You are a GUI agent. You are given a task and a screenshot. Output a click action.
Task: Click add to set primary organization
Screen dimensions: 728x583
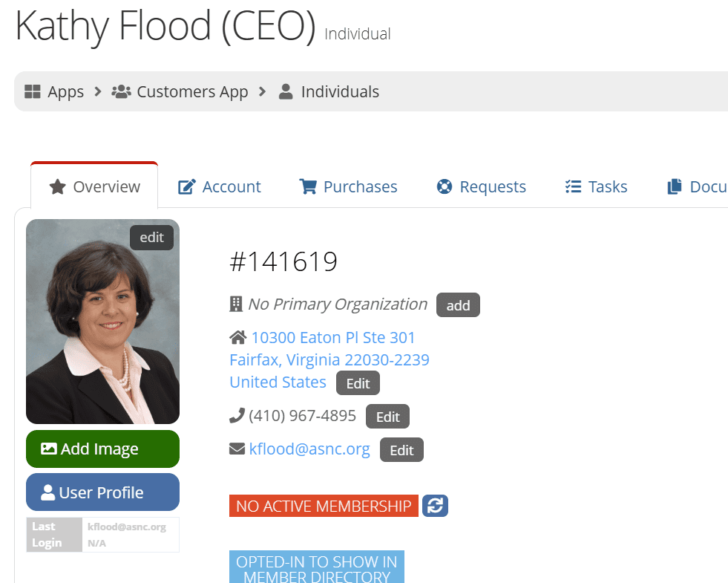coord(458,305)
